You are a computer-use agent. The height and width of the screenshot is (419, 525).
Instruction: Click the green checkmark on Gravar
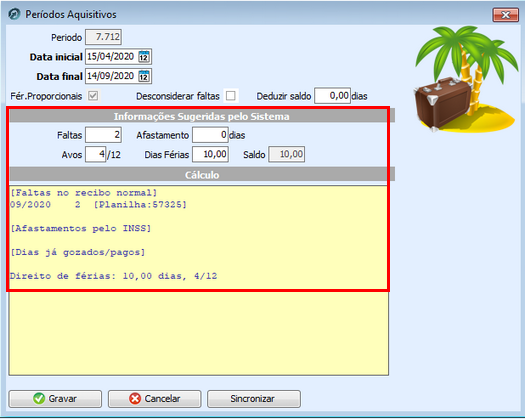39,399
